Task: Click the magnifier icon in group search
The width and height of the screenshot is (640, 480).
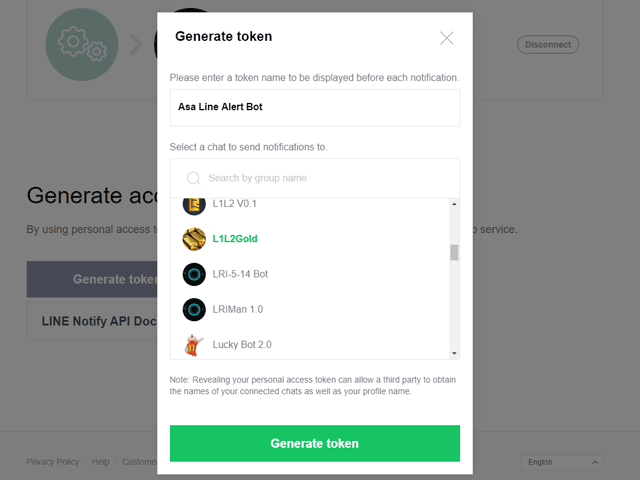Action: click(193, 178)
